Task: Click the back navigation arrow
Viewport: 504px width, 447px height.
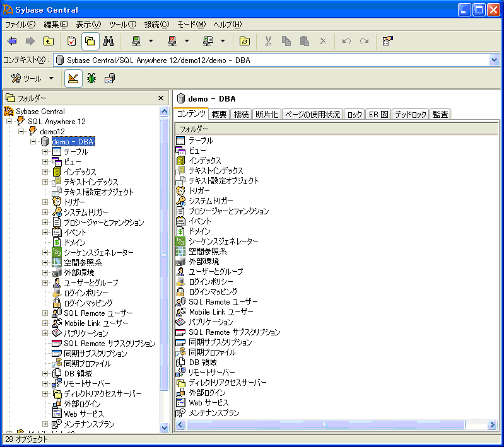Action: [12, 42]
